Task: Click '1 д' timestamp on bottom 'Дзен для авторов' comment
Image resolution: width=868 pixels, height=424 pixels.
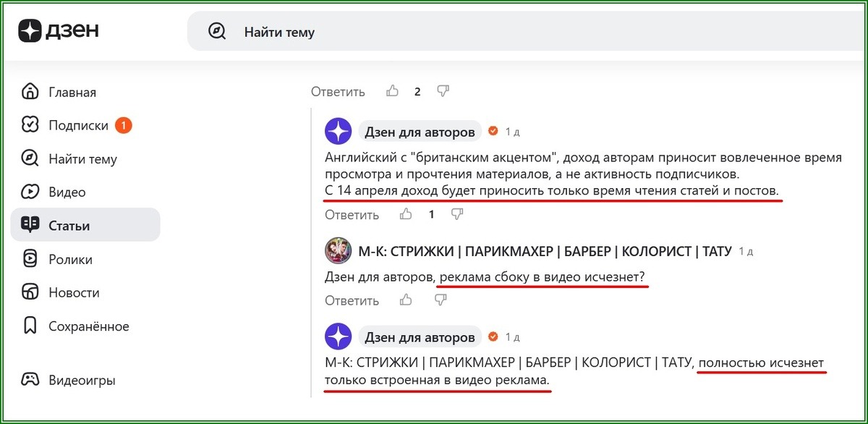Action: [512, 337]
